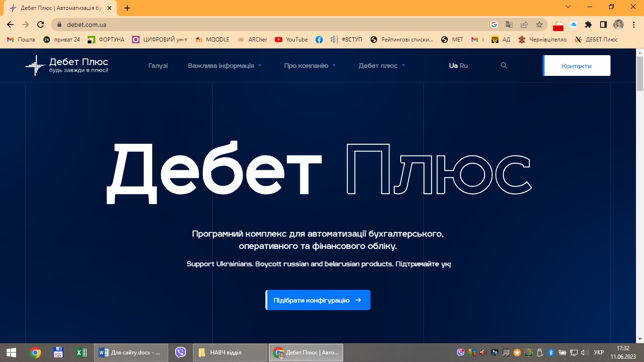Open the ДЕБЕТ Плюс bookmark
The height and width of the screenshot is (362, 644).
click(596, 40)
